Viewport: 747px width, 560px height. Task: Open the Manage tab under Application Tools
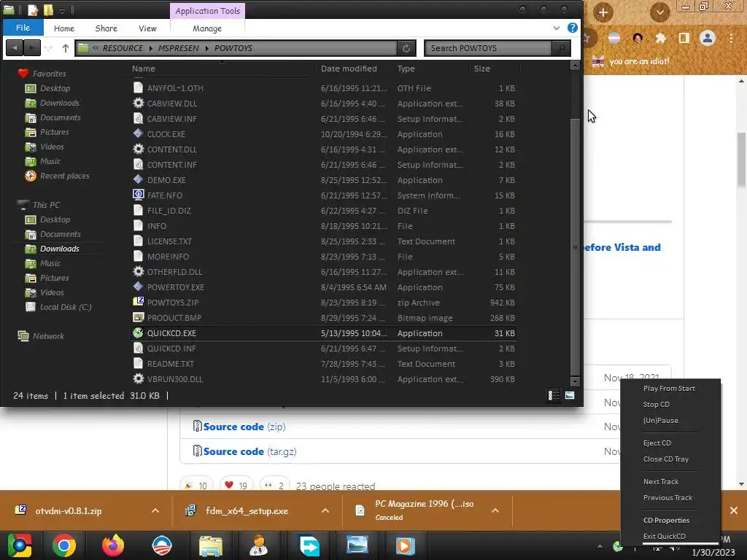pyautogui.click(x=207, y=28)
